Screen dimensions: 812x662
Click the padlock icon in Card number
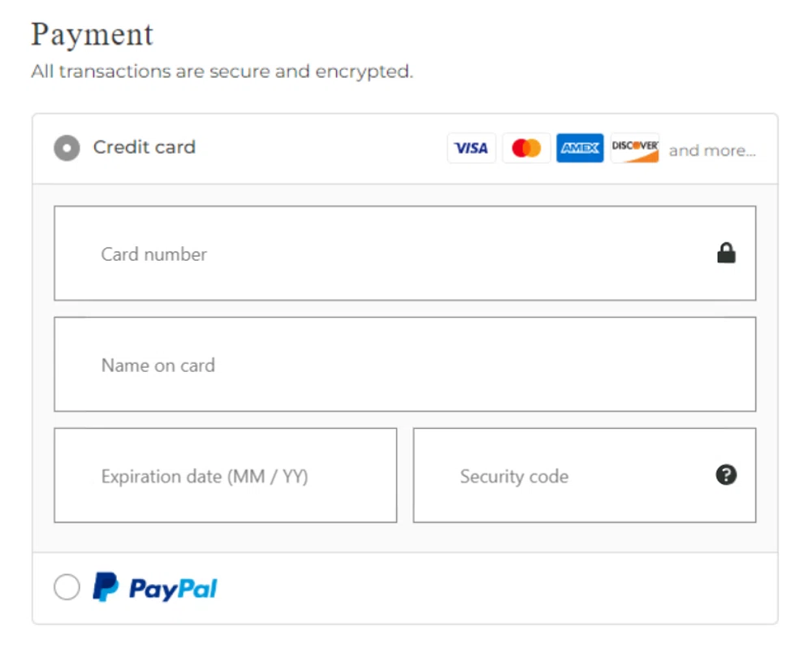click(x=726, y=253)
